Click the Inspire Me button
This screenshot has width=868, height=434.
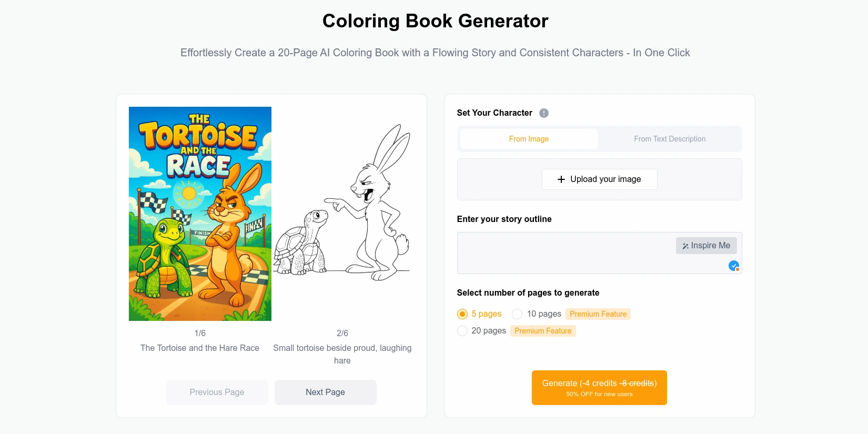coord(706,245)
